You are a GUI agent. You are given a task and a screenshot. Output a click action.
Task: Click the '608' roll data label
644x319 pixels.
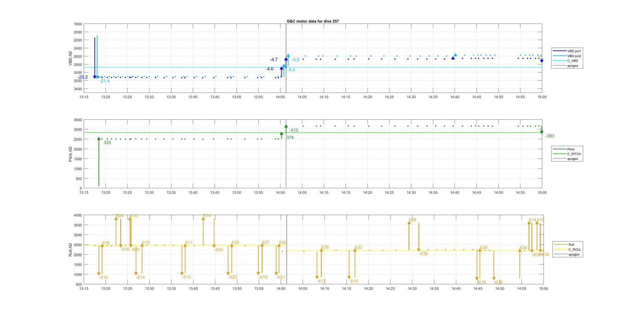(413, 220)
